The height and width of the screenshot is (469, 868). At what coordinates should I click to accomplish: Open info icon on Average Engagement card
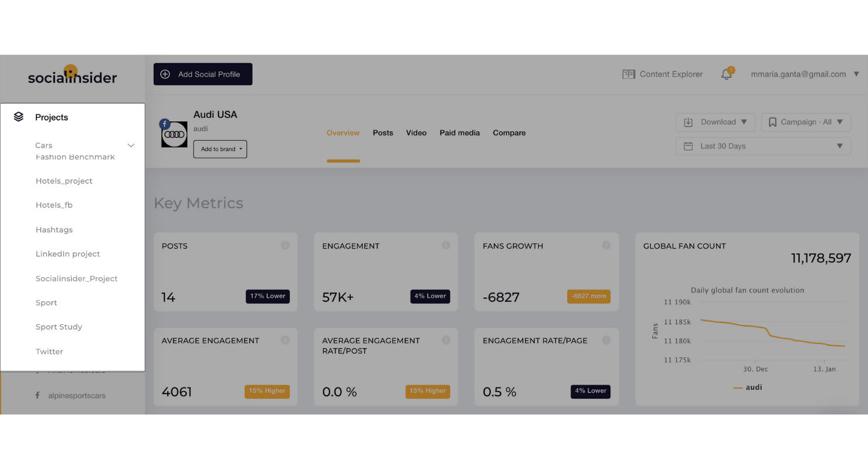[285, 340]
